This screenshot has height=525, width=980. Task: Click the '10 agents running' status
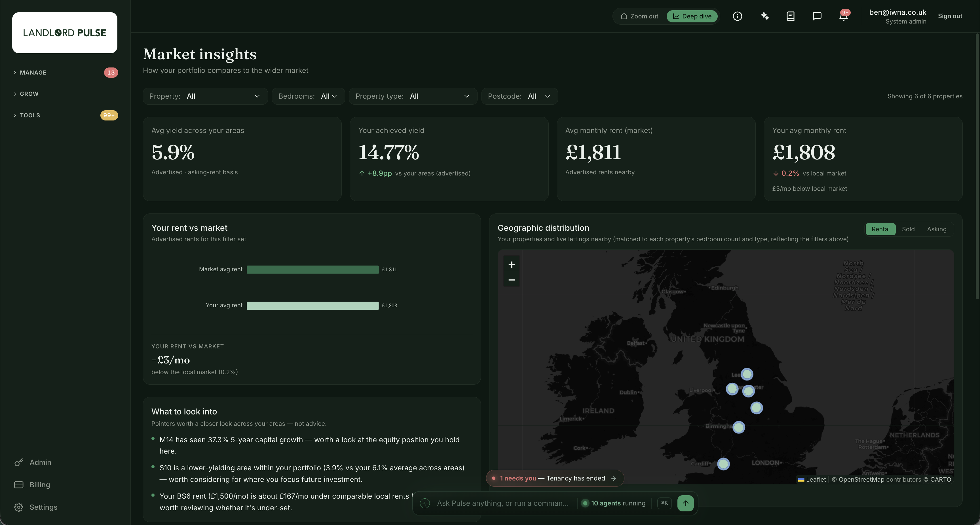click(614, 503)
